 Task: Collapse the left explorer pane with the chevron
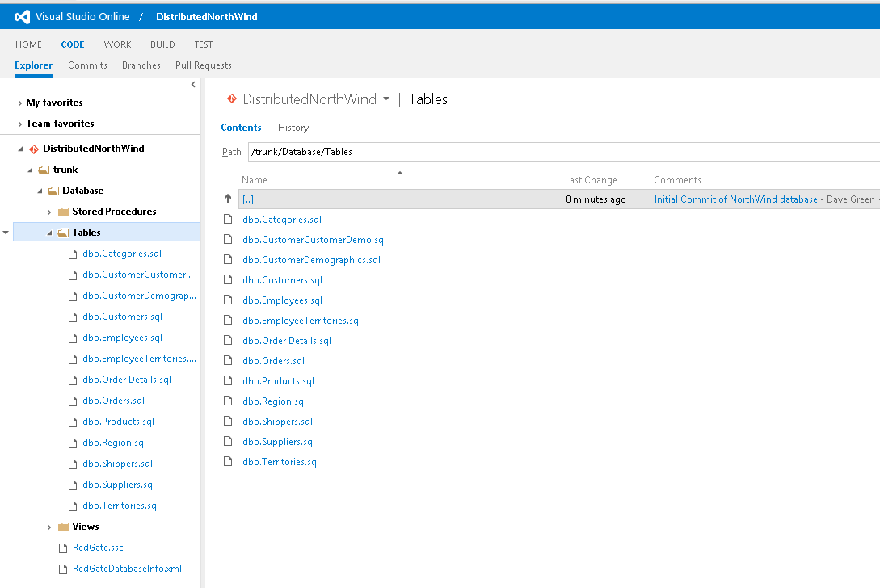[193, 85]
